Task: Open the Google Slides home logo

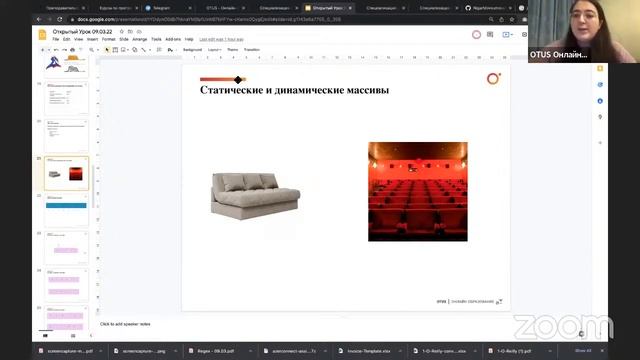Action: (x=42, y=35)
